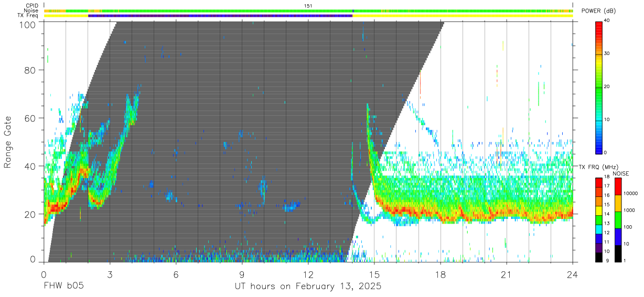
Task: Click the NOISE legend title
Action: (x=622, y=173)
